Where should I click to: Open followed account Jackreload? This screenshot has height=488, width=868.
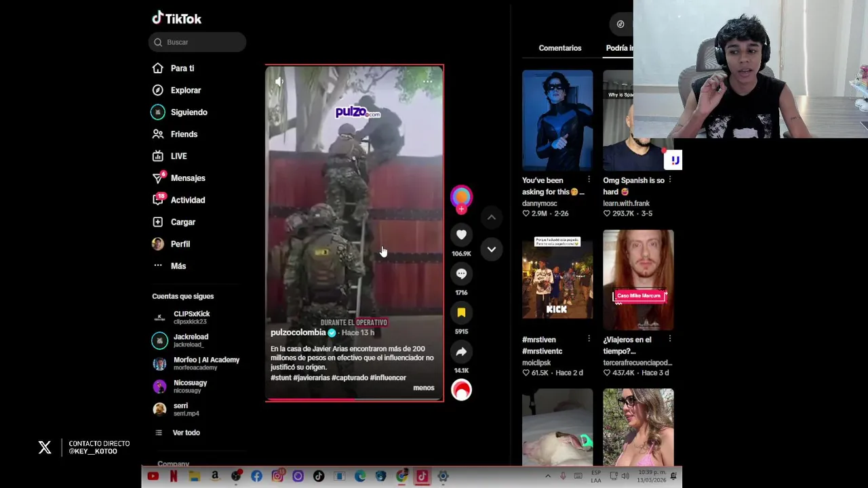(x=180, y=340)
